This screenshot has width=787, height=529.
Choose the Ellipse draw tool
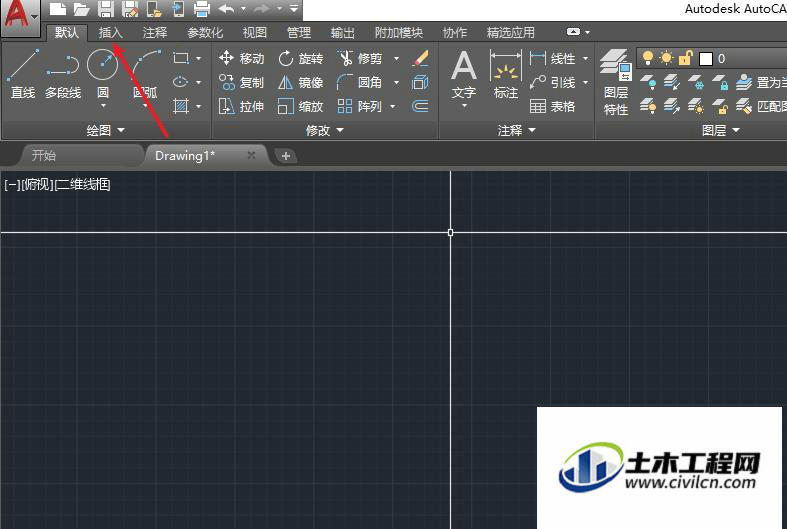point(181,82)
